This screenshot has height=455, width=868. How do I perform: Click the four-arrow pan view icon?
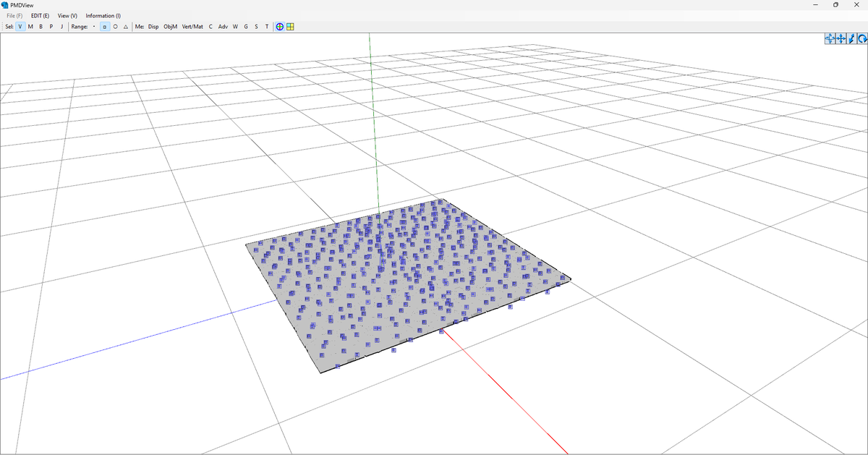coord(841,38)
